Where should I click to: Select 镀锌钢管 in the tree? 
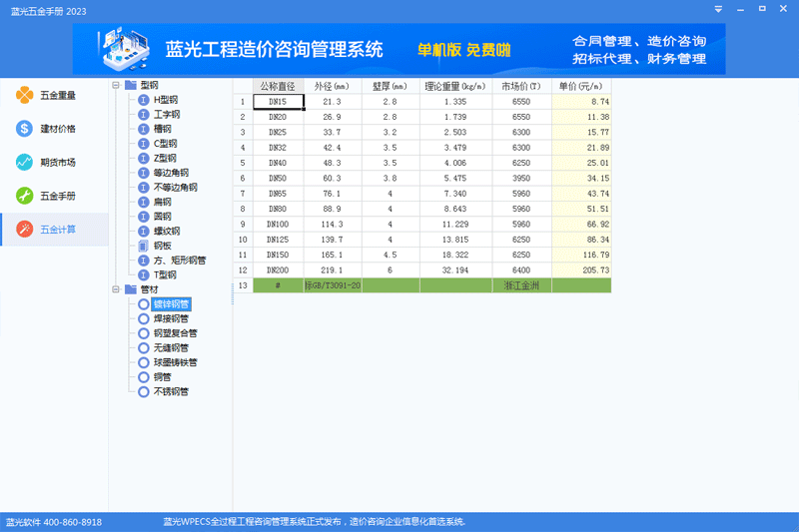171,304
